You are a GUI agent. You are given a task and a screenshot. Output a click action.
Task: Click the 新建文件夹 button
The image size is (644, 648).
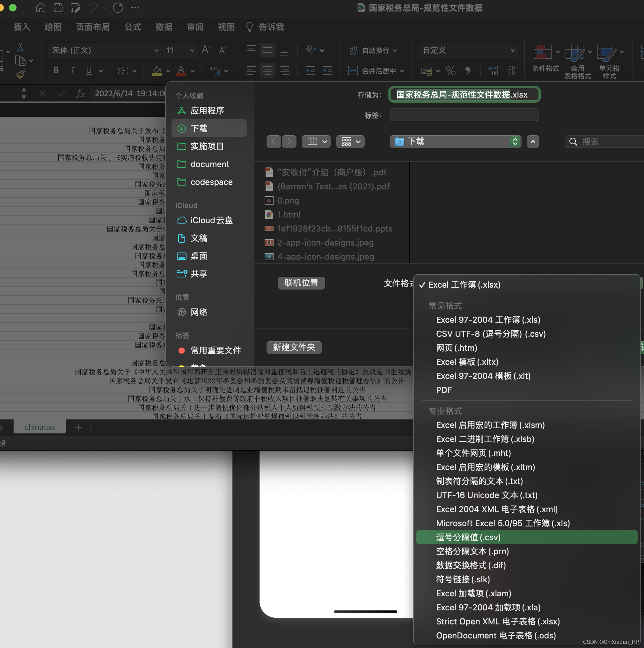coord(294,348)
